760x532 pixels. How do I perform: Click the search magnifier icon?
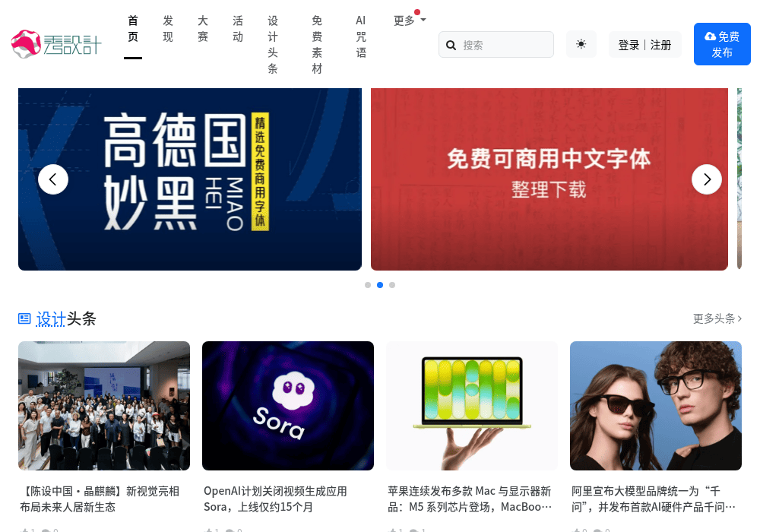click(x=451, y=45)
